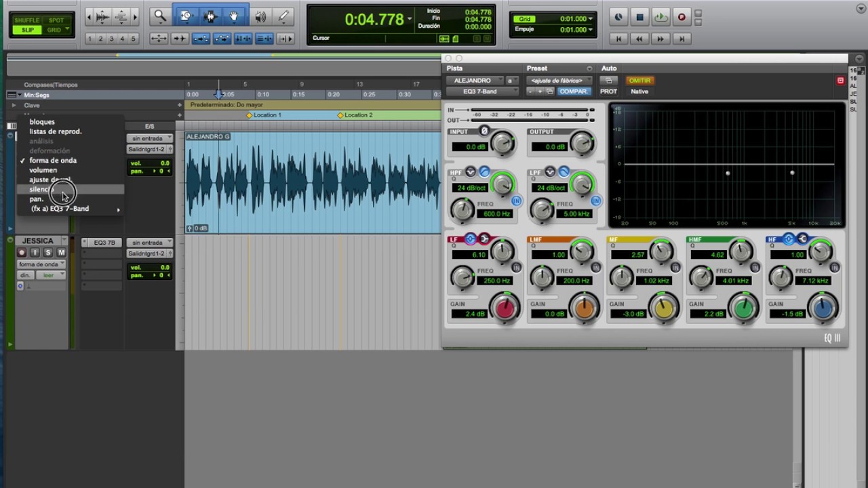Select the LPF notch filter type icon
The height and width of the screenshot is (488, 868).
coord(550,172)
